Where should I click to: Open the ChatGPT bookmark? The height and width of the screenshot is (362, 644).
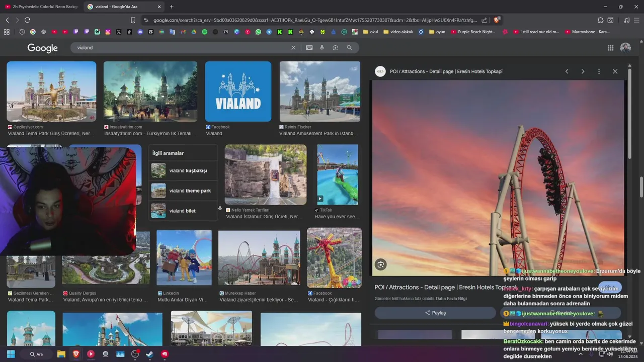44,32
